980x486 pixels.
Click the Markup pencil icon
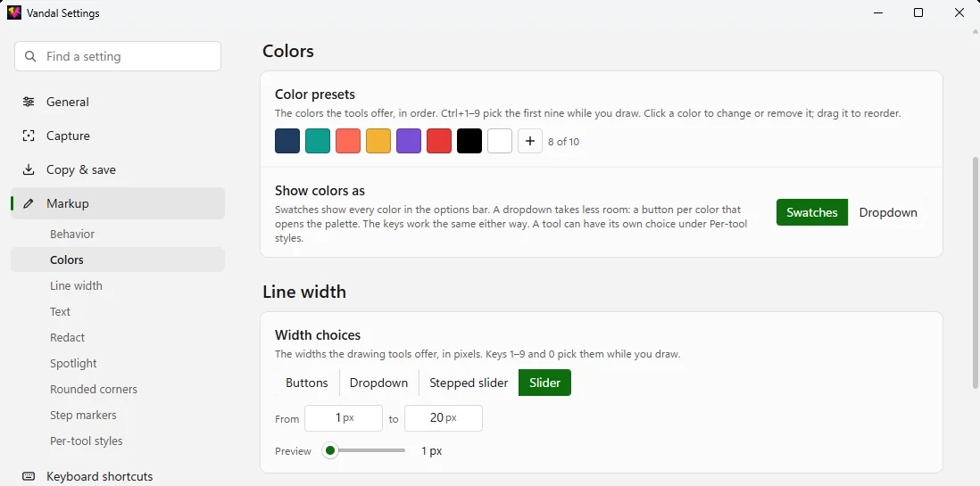point(29,203)
